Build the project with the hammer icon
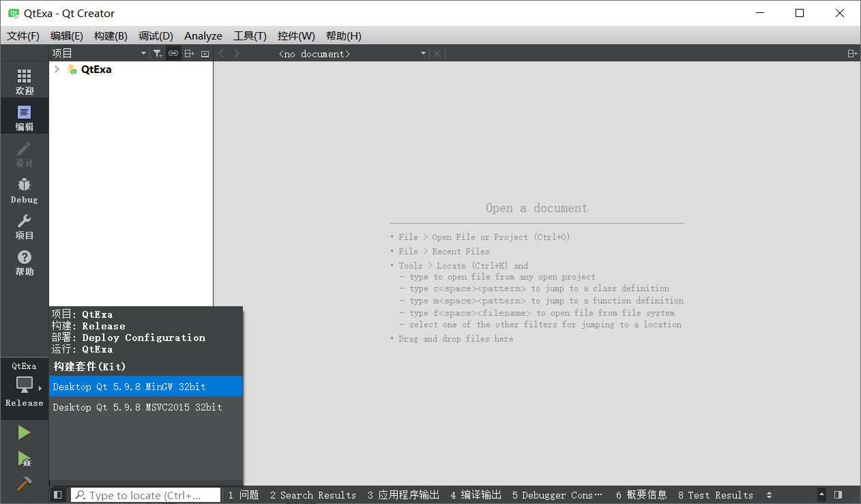This screenshot has height=504, width=861. 25,483
